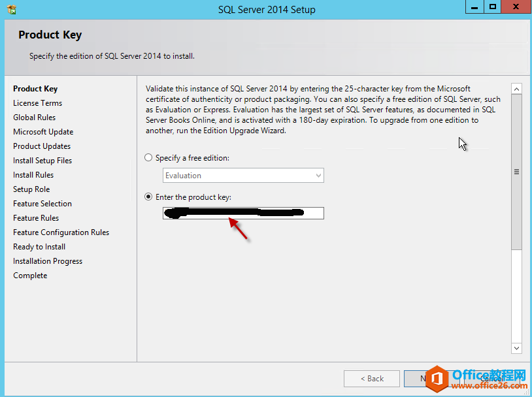Click the scroll down arrow of the description pane
Screen dimensions: 532x397
(x=516, y=348)
